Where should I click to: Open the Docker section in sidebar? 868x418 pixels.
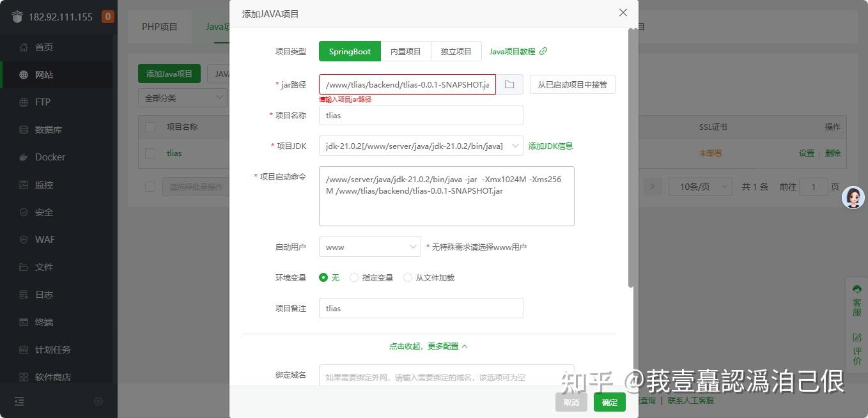[x=43, y=157]
